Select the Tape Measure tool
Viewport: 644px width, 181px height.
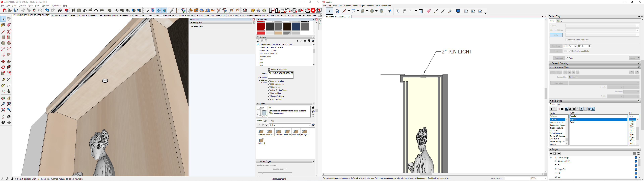(3, 79)
